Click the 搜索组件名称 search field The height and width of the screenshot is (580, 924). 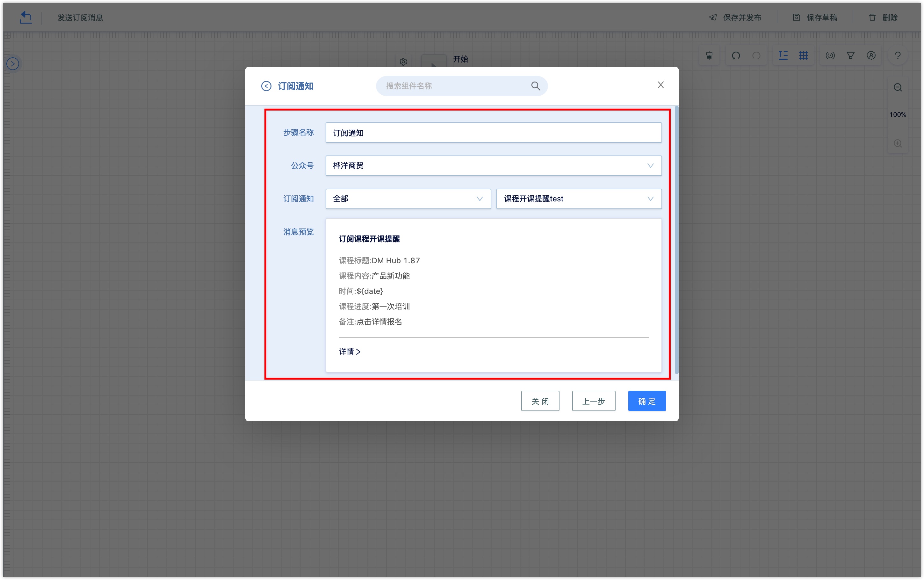[x=461, y=86]
